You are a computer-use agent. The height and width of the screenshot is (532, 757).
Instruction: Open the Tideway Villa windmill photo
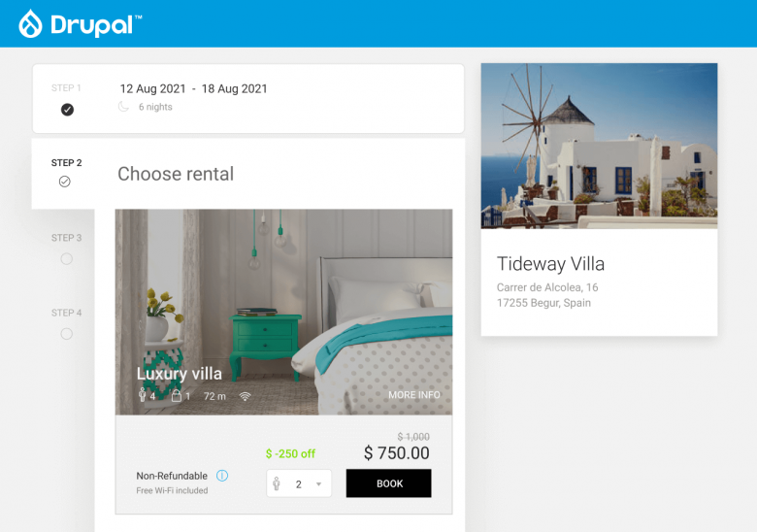tap(599, 146)
